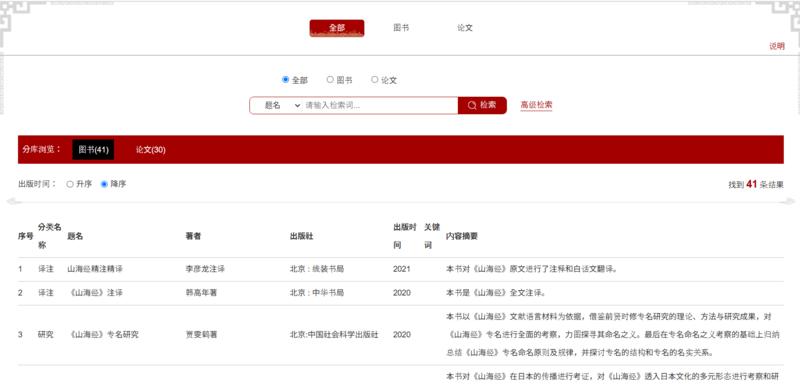Click the 检索 search button
800x381 pixels.
[x=482, y=106]
